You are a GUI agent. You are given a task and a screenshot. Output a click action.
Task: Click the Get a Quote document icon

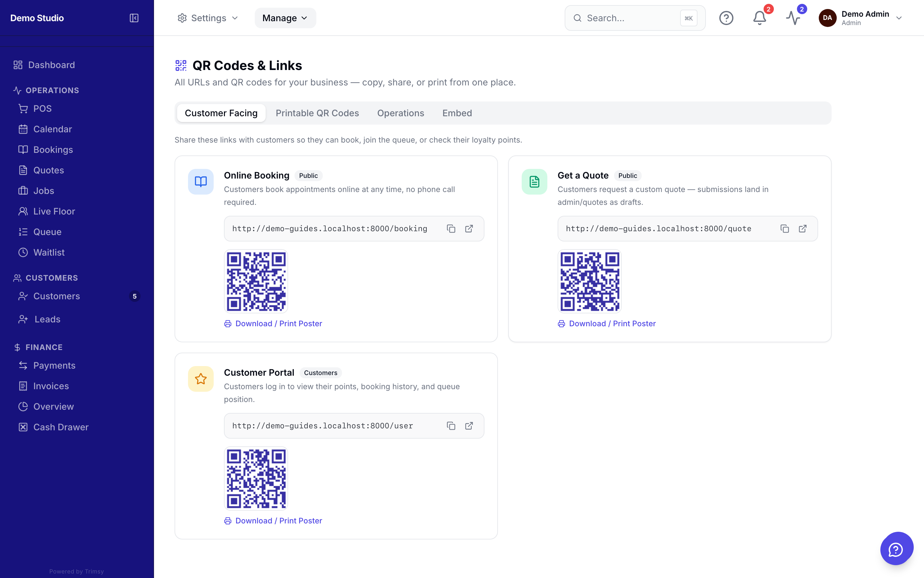pos(535,181)
